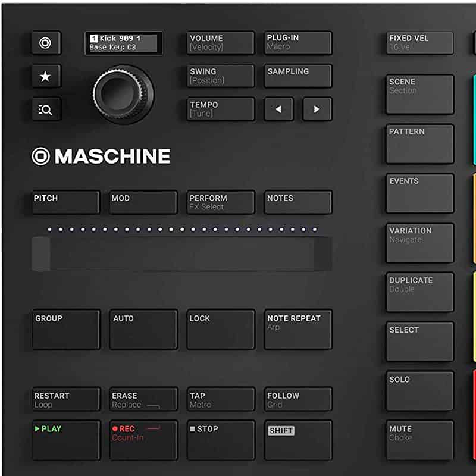The height and width of the screenshot is (476, 476).
Task: Open the PATTERN mode
Action: (420, 144)
